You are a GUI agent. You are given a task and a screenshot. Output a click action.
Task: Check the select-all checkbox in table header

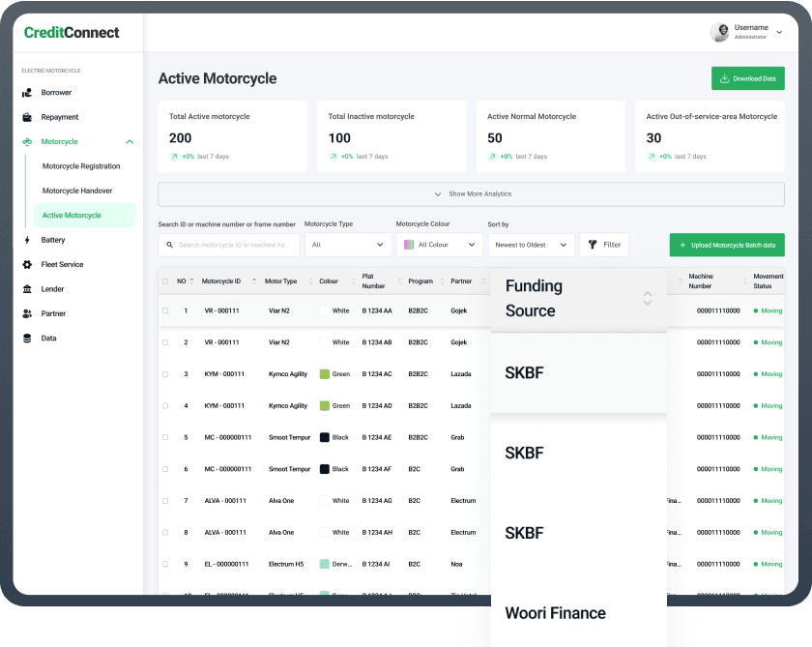click(x=164, y=281)
